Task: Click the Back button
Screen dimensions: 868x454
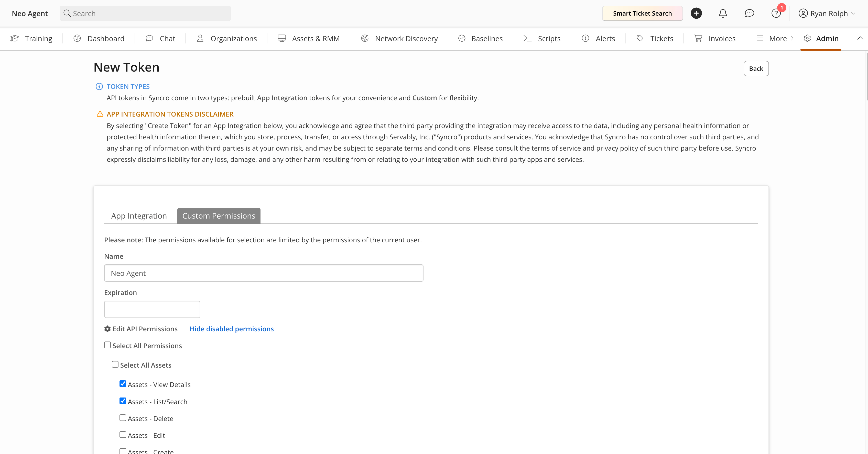Action: point(756,68)
